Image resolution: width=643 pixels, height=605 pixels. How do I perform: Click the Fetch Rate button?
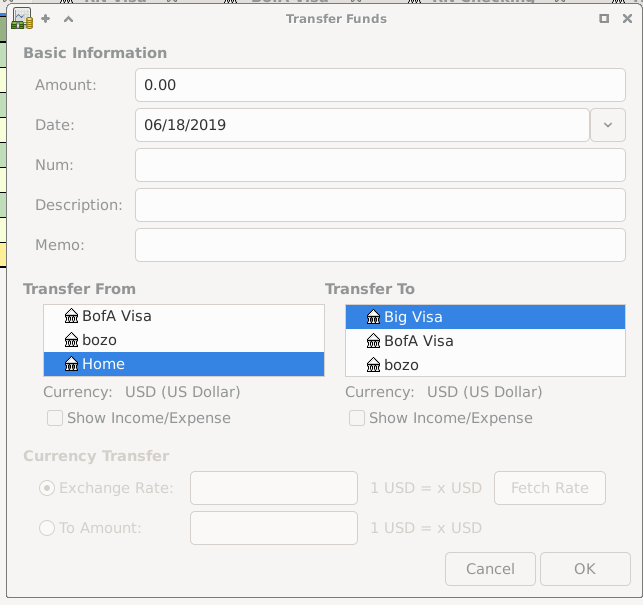coord(550,488)
